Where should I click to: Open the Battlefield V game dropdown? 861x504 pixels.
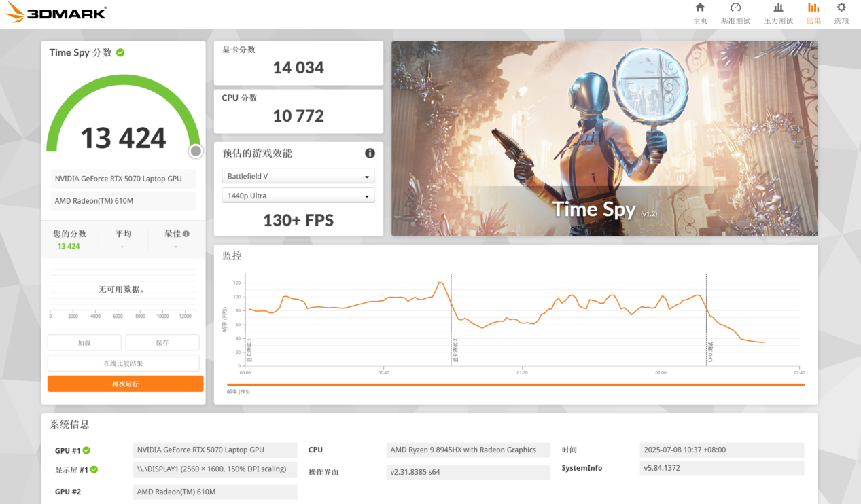tap(298, 176)
